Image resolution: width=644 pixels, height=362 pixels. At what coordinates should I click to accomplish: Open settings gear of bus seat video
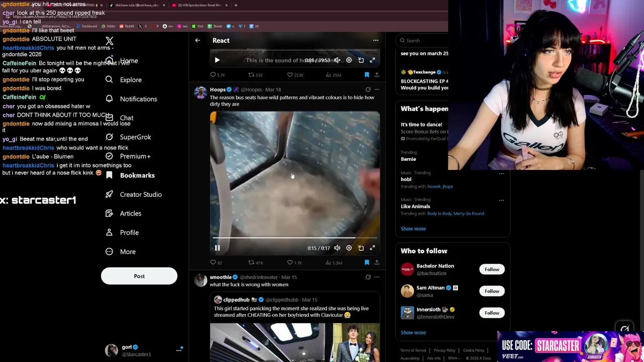click(x=349, y=248)
